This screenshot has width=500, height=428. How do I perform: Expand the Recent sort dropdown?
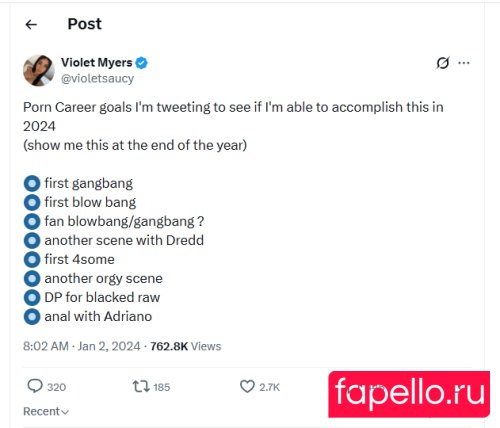46,411
